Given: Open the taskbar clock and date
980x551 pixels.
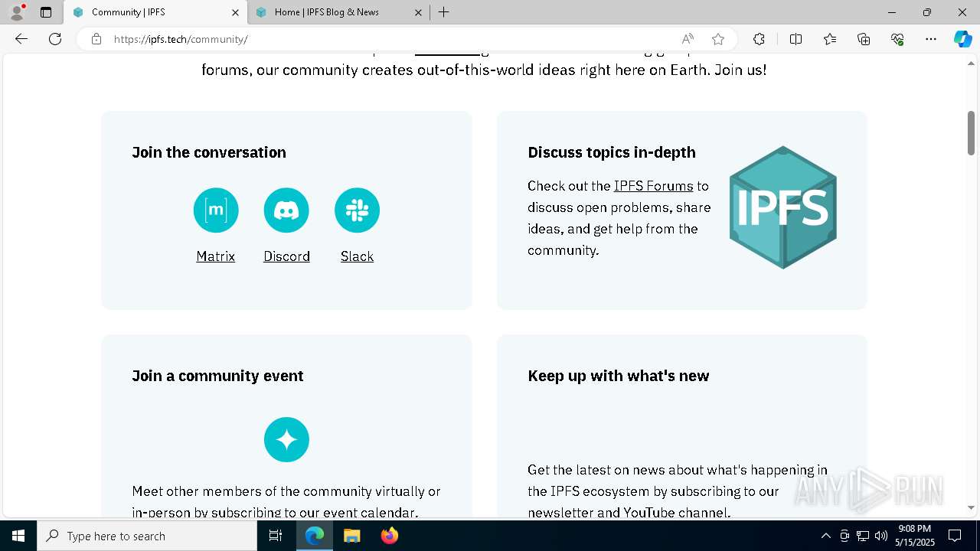Looking at the screenshot, I should coord(915,536).
